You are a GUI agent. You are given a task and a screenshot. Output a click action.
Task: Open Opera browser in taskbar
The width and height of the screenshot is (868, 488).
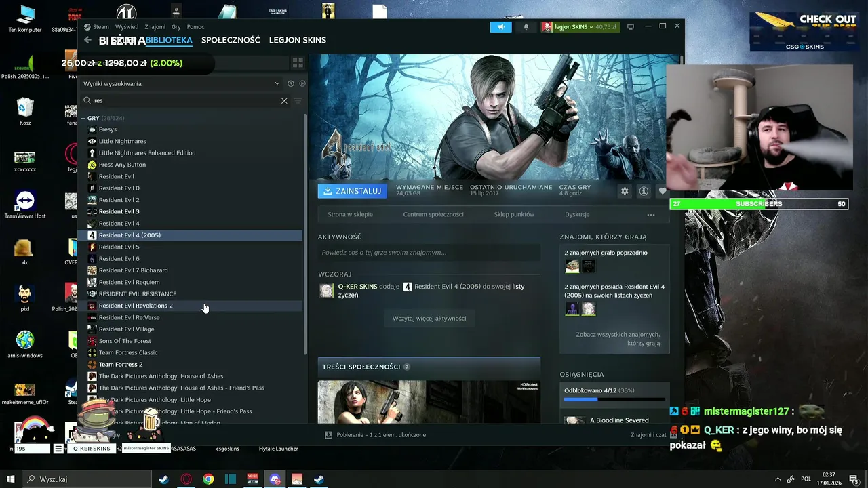tap(186, 479)
